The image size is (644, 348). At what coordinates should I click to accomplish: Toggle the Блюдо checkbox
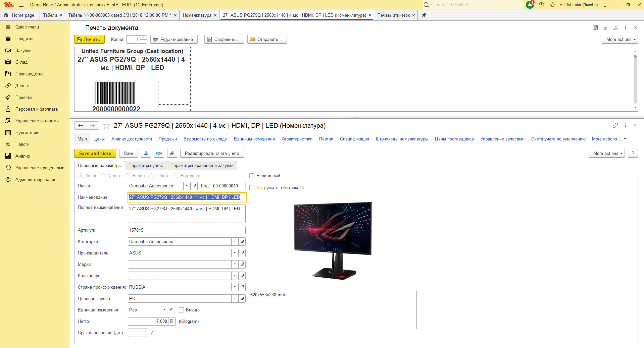182,310
